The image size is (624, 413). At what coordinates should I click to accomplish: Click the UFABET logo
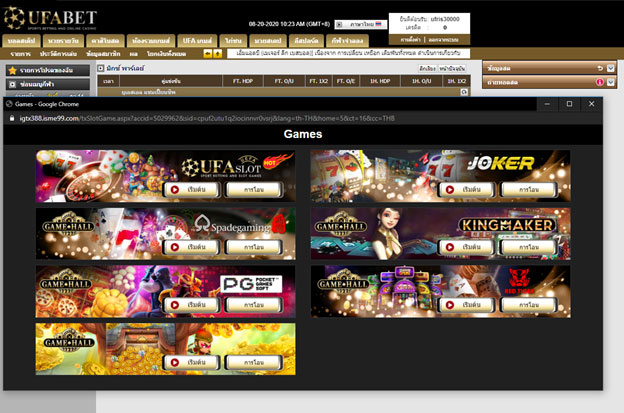(50, 18)
